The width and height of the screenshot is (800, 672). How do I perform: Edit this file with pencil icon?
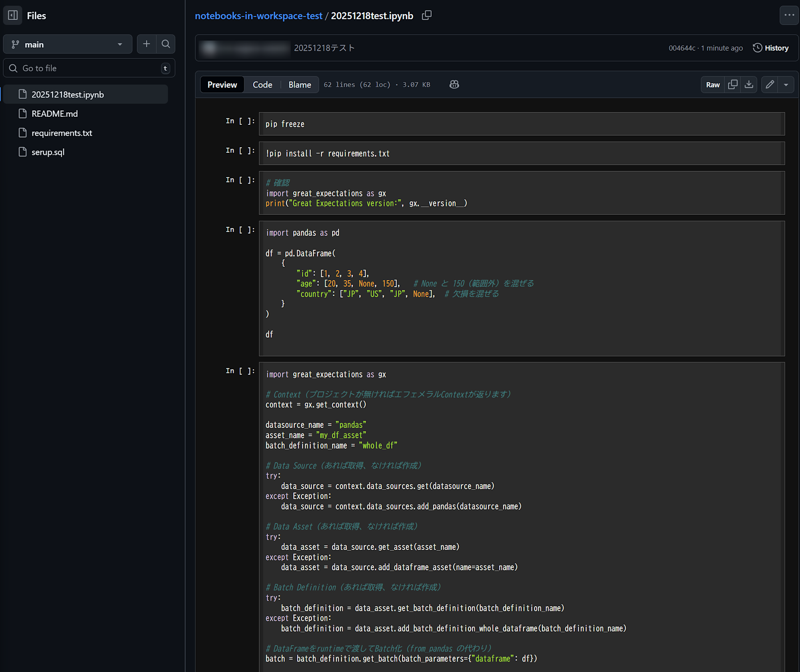tap(770, 84)
